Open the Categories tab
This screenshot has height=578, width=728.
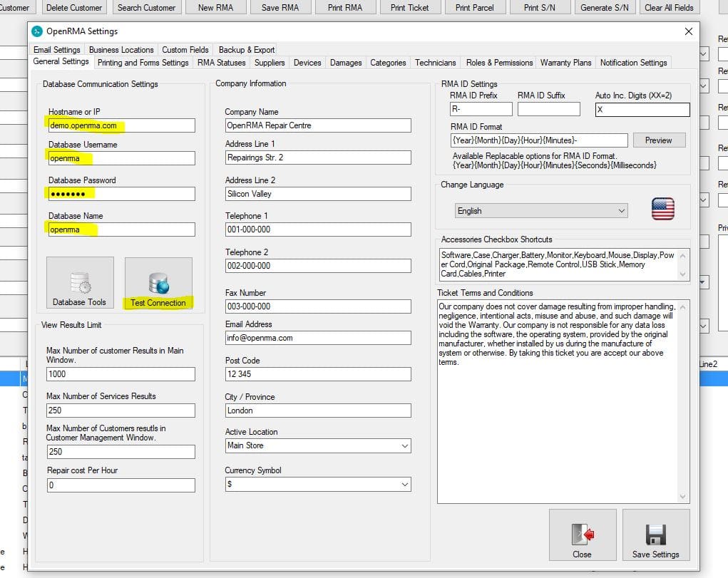pyautogui.click(x=388, y=63)
